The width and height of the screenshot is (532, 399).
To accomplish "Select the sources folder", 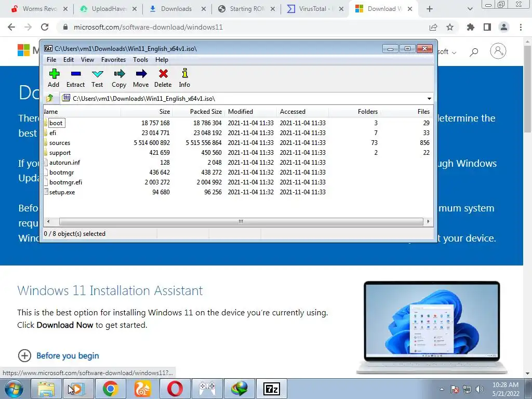I will click(x=60, y=143).
